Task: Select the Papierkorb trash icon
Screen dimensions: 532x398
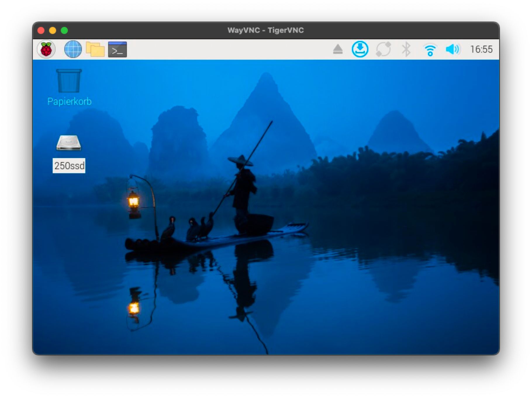Action: tap(69, 81)
